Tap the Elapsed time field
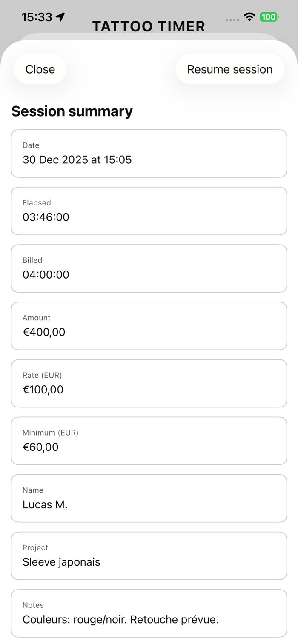Viewport: 298px width, 644px height. (149, 211)
